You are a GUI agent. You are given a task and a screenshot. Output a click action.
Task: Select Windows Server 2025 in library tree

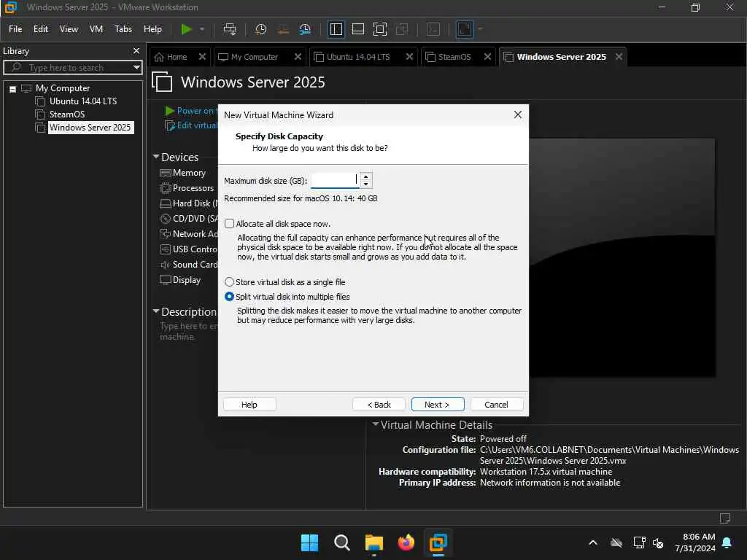pos(90,127)
